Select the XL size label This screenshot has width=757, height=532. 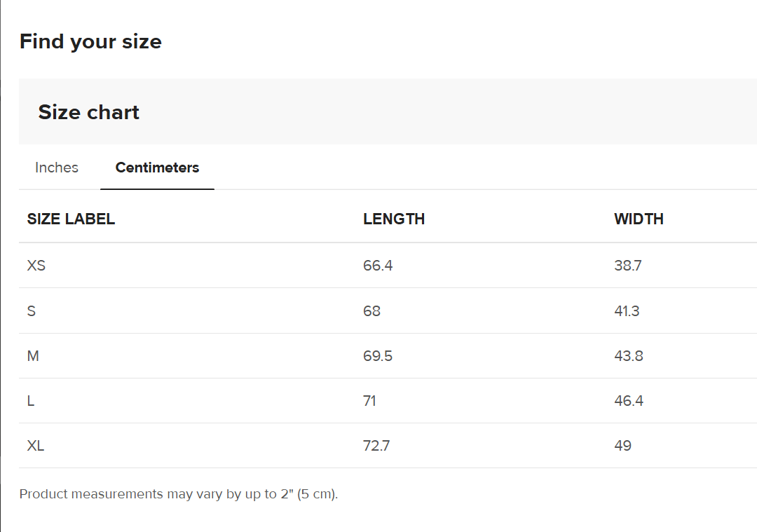pos(36,446)
